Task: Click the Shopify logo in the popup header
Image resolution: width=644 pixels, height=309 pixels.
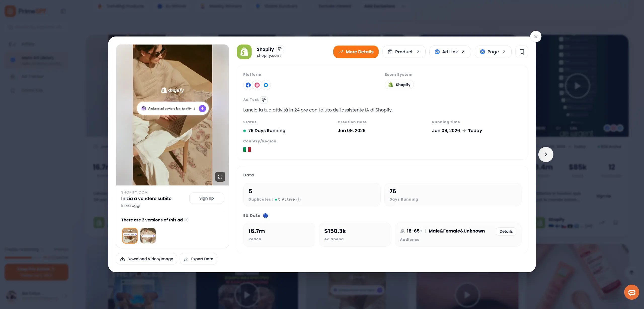Action: [244, 52]
